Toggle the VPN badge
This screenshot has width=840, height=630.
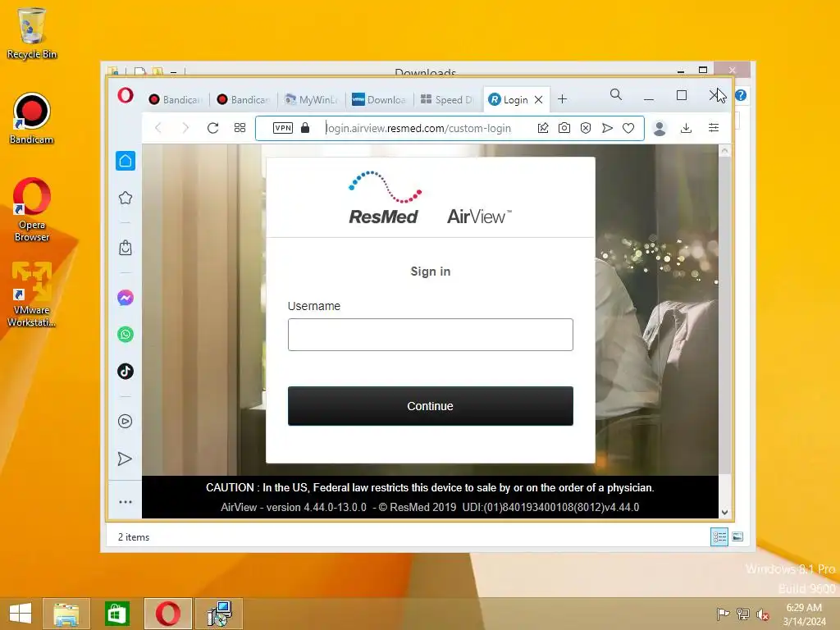283,128
